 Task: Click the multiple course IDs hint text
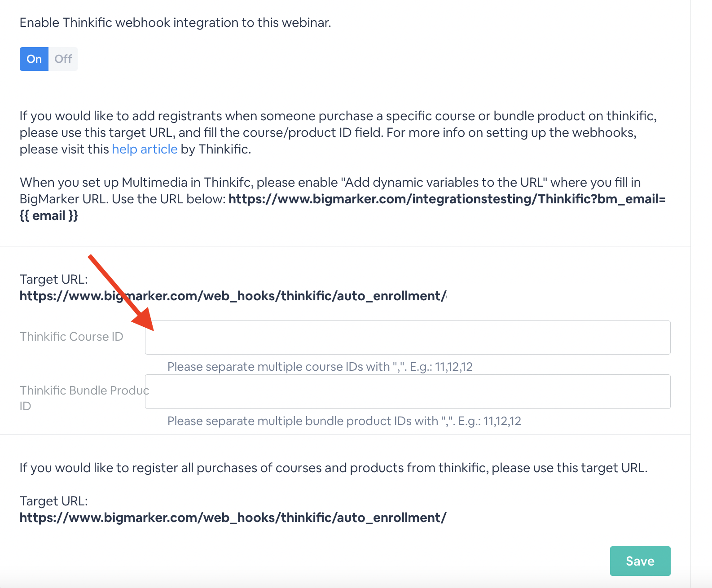click(320, 367)
